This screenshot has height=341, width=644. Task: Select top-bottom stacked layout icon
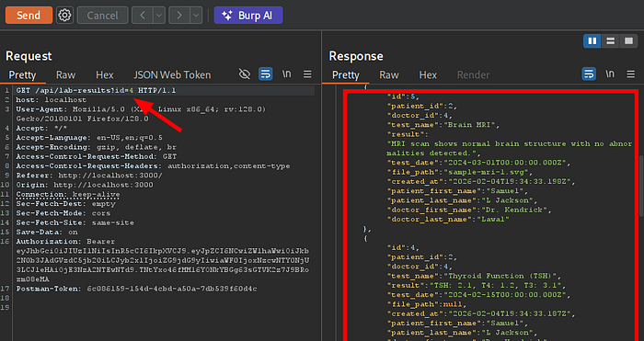[610, 41]
